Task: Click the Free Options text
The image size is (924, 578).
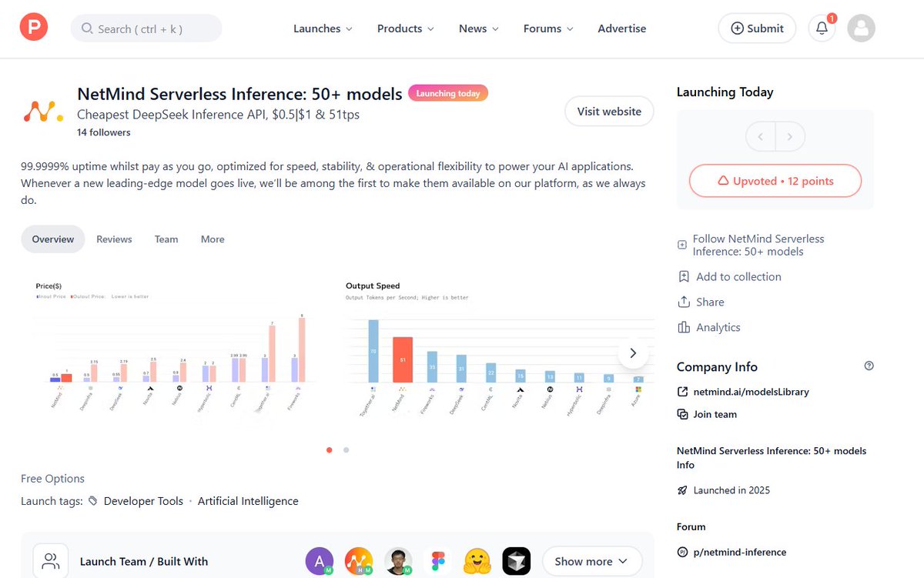Action: pos(52,479)
